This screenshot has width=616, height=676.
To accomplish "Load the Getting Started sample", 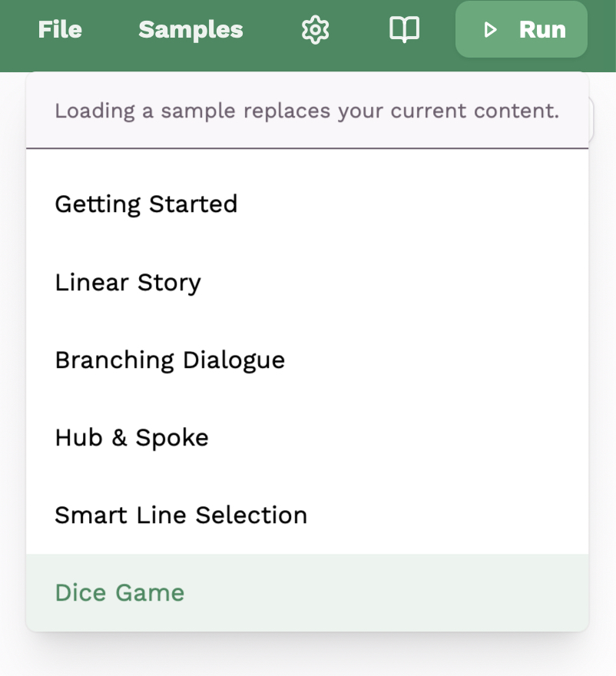I will click(x=146, y=204).
